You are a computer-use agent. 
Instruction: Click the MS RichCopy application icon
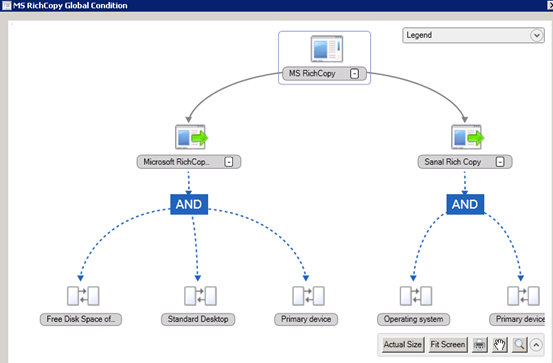tap(327, 49)
